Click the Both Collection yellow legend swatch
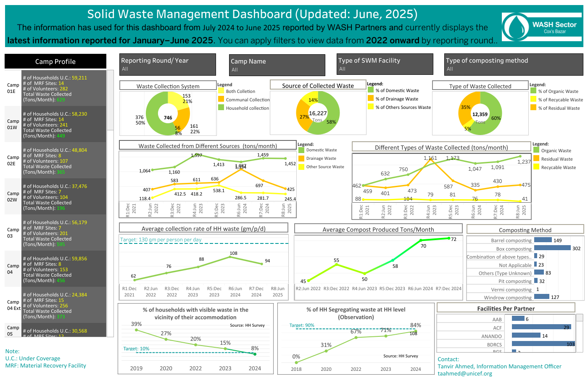 (x=221, y=91)
